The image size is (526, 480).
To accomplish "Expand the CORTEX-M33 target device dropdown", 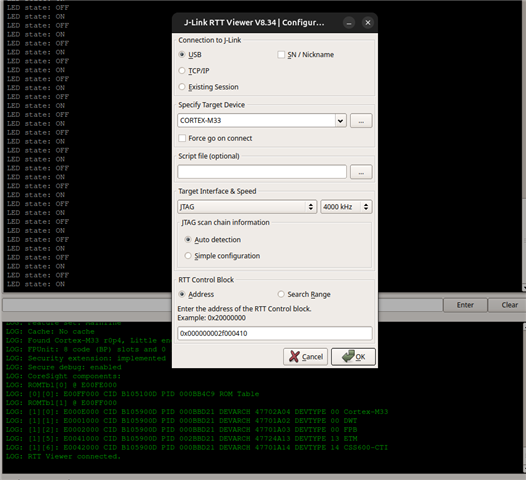I will pyautogui.click(x=340, y=121).
